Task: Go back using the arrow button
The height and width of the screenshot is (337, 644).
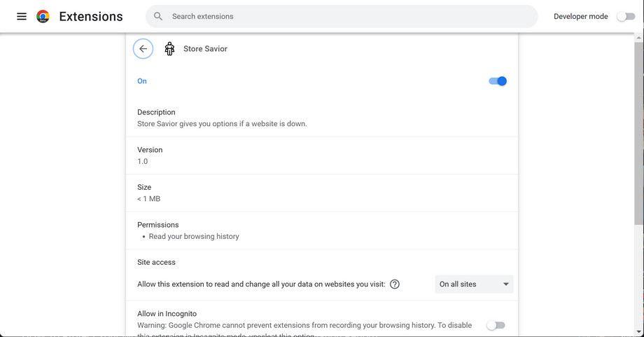Action: pos(143,48)
